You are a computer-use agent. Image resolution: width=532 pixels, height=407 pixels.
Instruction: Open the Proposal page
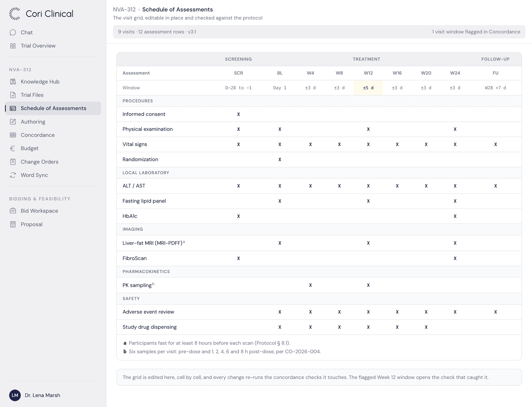(53, 224)
